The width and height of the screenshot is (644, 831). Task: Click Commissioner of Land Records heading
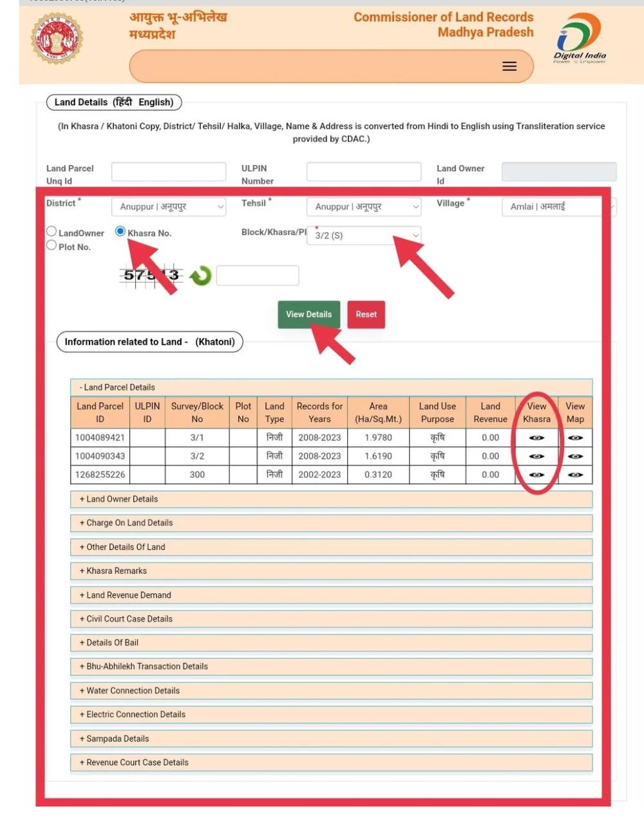coord(444,17)
